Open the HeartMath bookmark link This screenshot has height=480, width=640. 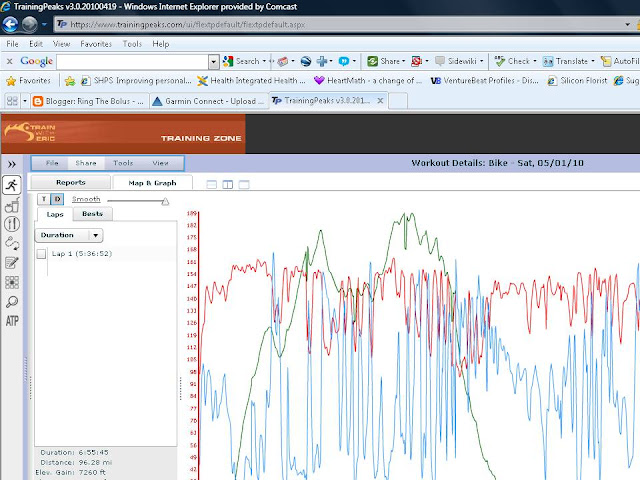[x=368, y=80]
